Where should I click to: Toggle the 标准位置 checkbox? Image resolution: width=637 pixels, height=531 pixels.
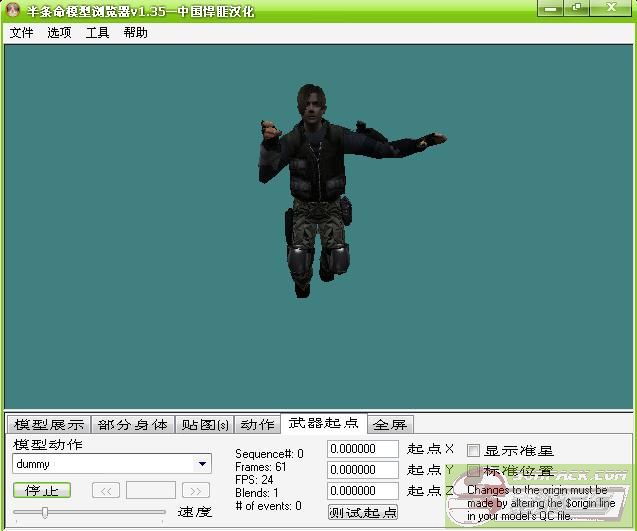tap(473, 471)
